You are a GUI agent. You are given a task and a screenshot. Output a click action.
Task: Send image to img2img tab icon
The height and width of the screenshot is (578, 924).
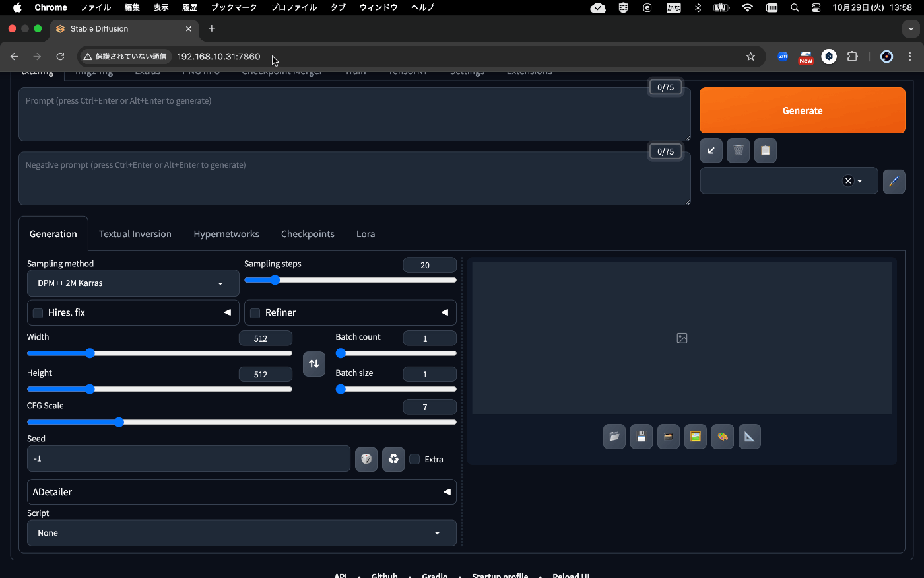coord(696,437)
